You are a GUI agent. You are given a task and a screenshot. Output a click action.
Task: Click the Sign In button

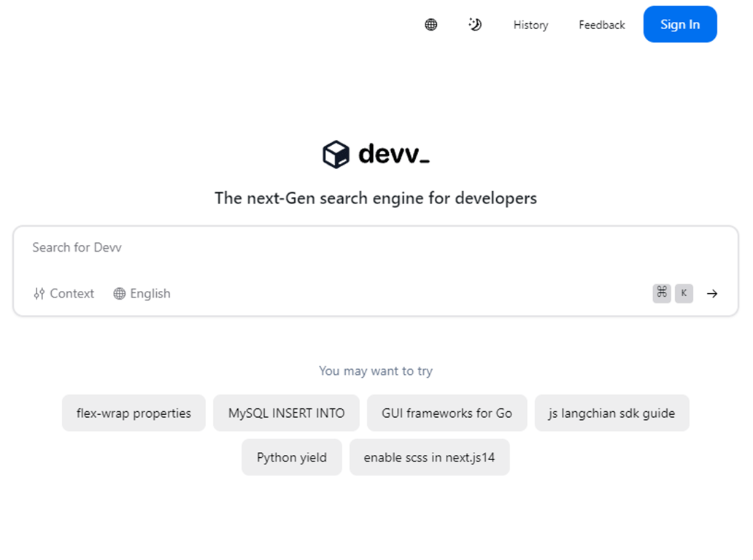(680, 25)
